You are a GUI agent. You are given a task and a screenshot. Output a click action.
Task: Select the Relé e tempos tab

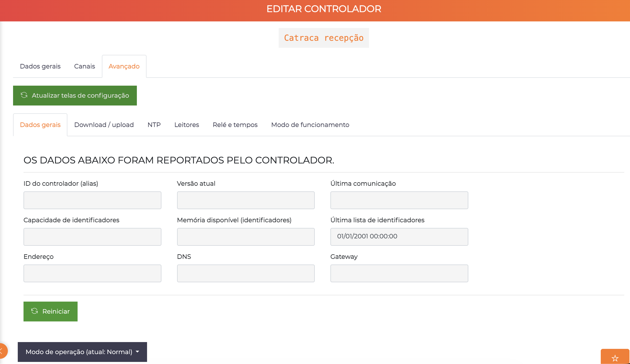(x=235, y=125)
